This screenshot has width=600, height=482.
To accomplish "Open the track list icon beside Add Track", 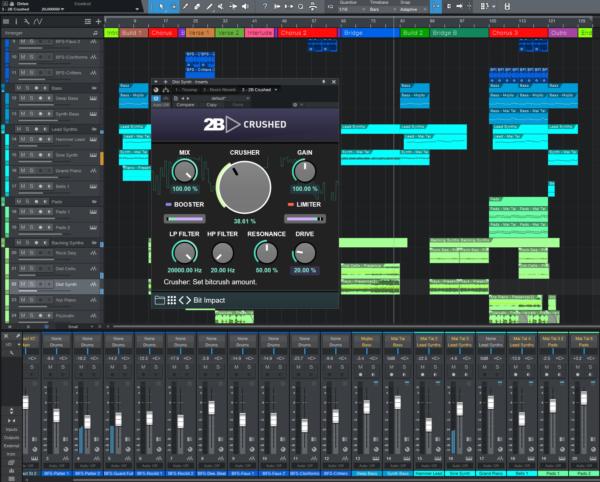I will pyautogui.click(x=88, y=21).
